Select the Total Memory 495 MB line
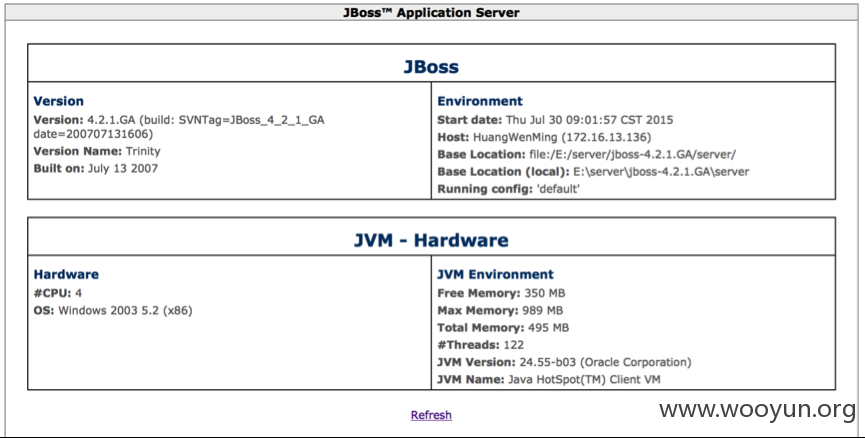This screenshot has width=865, height=438. coord(503,328)
